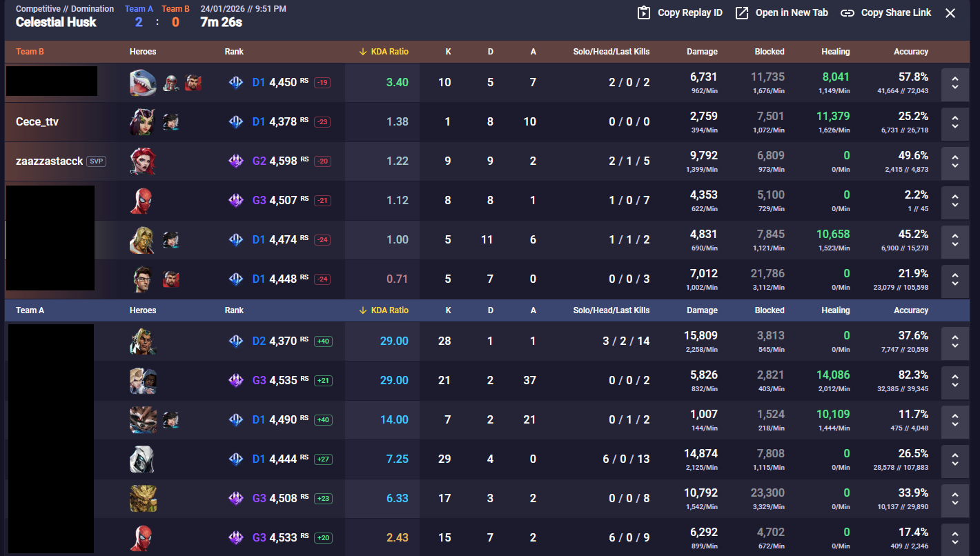Screen dimensions: 980x556
Task: Click the Open in New Tab arrow icon
Action: coord(742,12)
